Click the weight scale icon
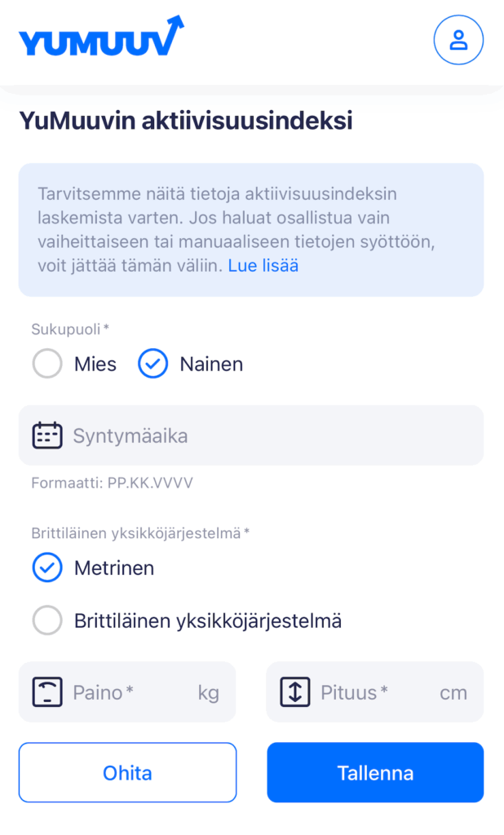504x835 pixels. [47, 692]
